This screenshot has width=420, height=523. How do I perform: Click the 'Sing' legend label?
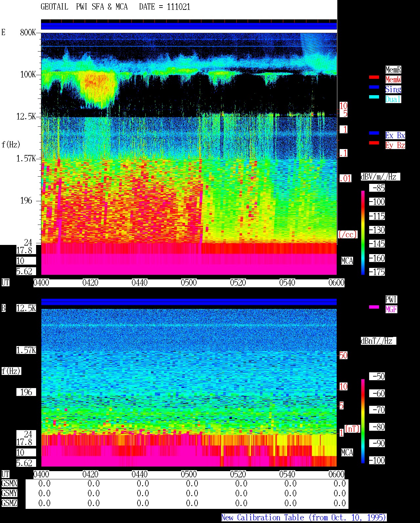[x=393, y=89]
